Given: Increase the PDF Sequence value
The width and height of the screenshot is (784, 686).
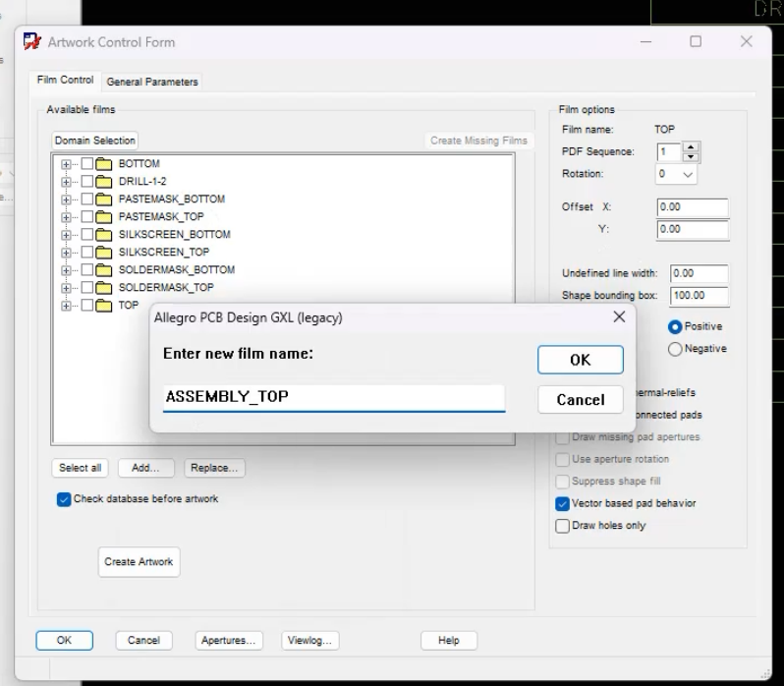Looking at the screenshot, I should point(691,147).
